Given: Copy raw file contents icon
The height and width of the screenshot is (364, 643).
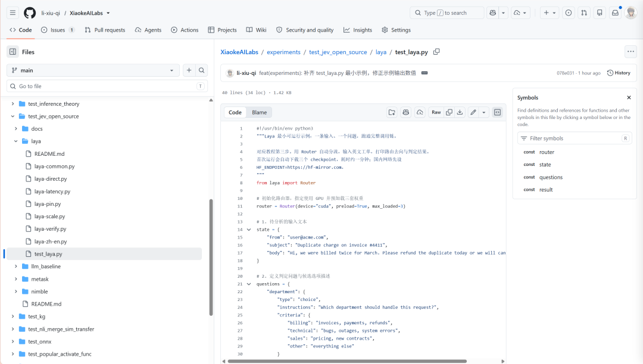Looking at the screenshot, I should (449, 112).
